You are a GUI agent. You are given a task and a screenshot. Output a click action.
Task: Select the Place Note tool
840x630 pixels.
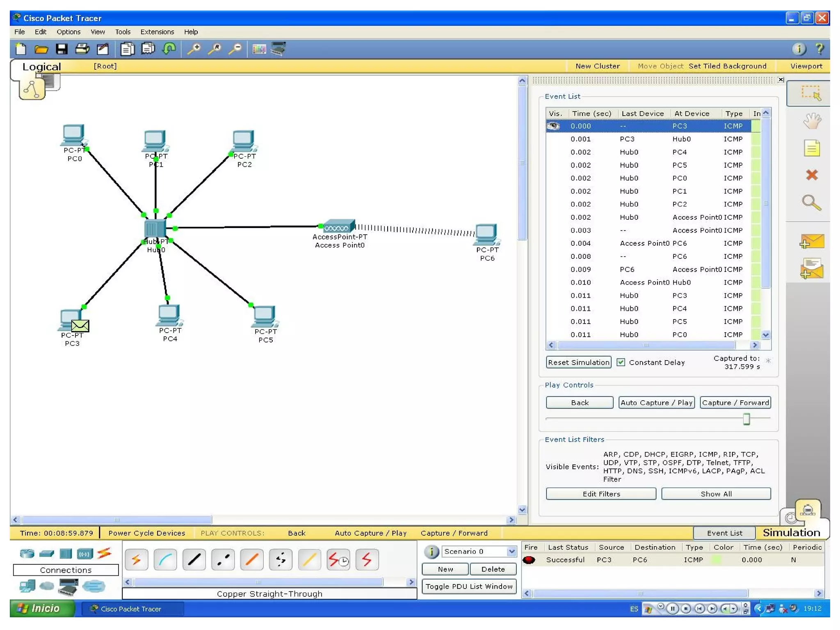(x=811, y=148)
